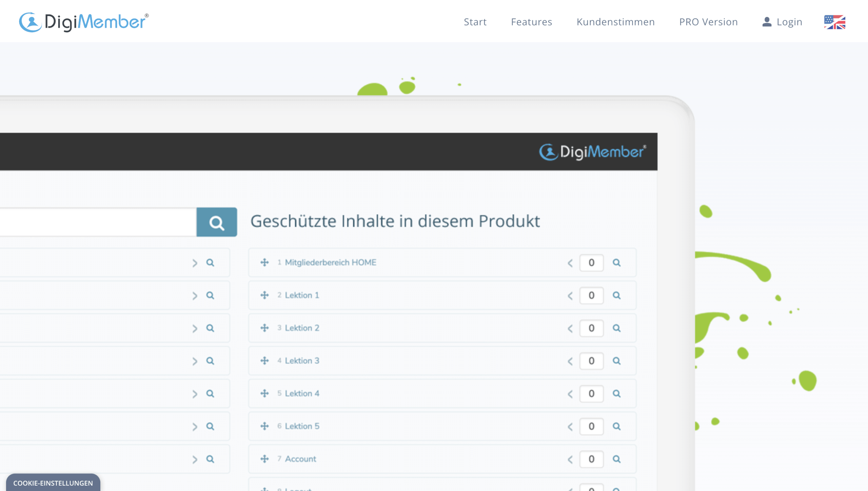Open COOKIE-EINSTELLUNGEN settings button
Image resolution: width=868 pixels, height=491 pixels.
click(x=53, y=483)
